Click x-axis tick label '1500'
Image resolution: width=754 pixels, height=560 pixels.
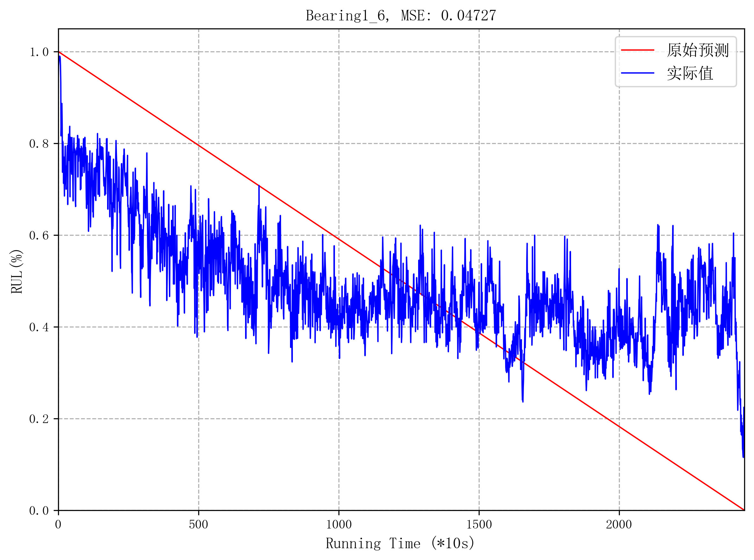[479, 525]
